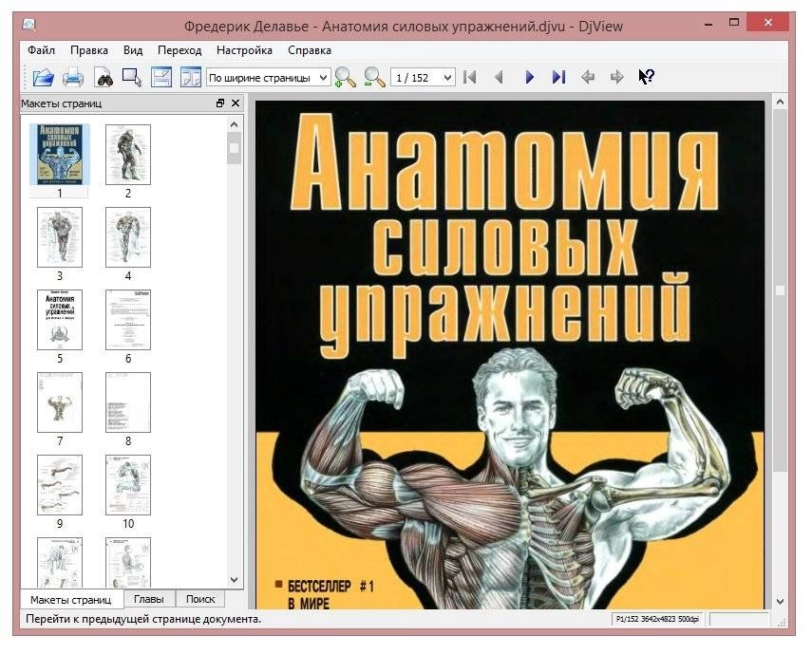Zoom out with the minus magnifier
Screen dimensions: 812x654
[x=374, y=78]
